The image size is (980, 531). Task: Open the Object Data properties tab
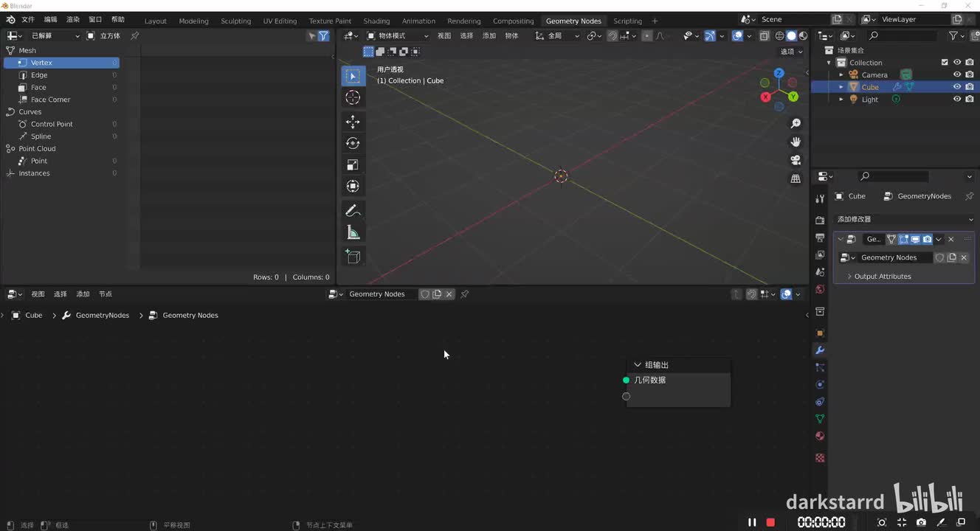click(820, 419)
